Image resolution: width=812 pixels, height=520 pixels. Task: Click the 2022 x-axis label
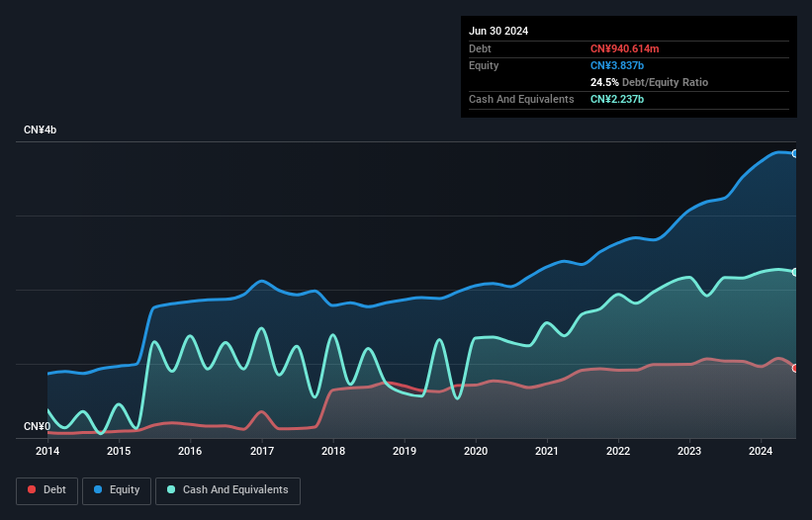coord(618,451)
